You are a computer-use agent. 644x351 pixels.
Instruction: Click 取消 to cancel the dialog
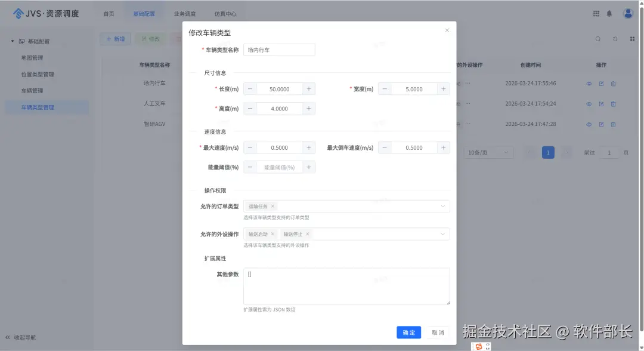[x=437, y=333]
